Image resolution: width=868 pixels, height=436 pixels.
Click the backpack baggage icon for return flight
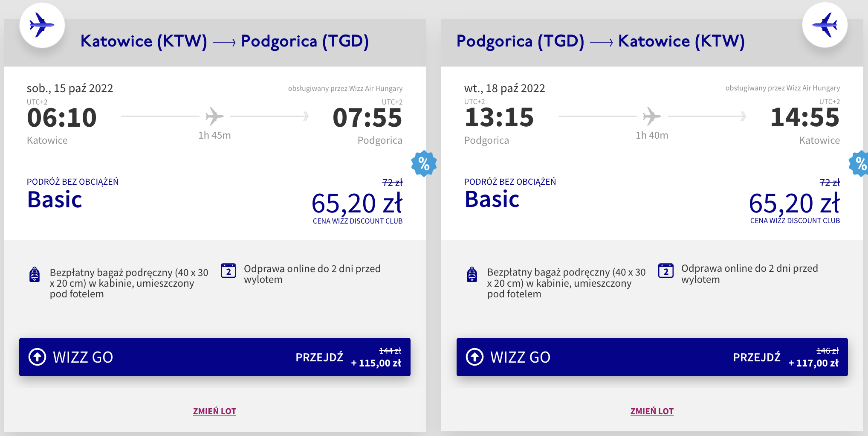point(472,274)
